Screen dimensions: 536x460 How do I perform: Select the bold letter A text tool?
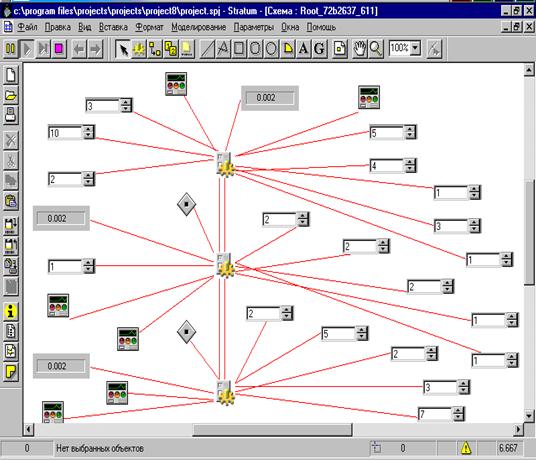point(303,49)
